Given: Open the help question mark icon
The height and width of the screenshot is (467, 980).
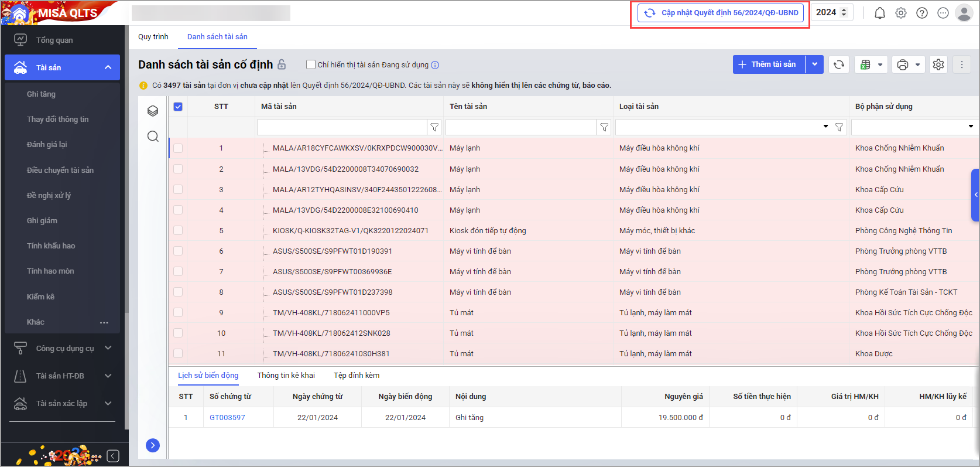Looking at the screenshot, I should click(x=922, y=13).
